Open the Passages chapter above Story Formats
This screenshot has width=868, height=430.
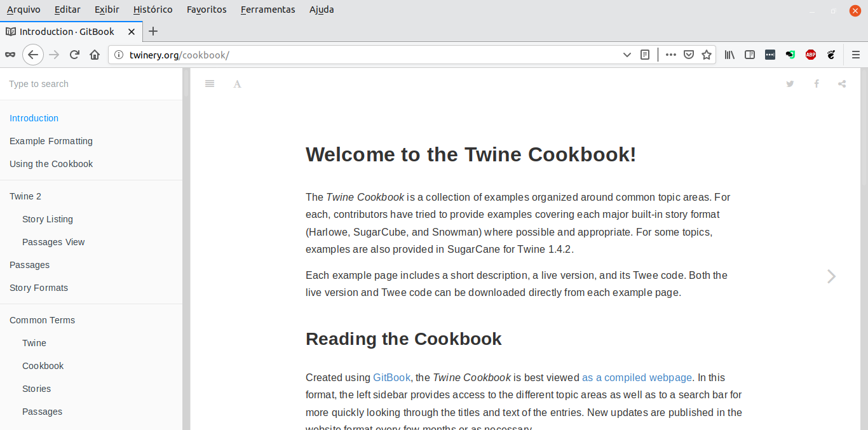click(x=29, y=265)
